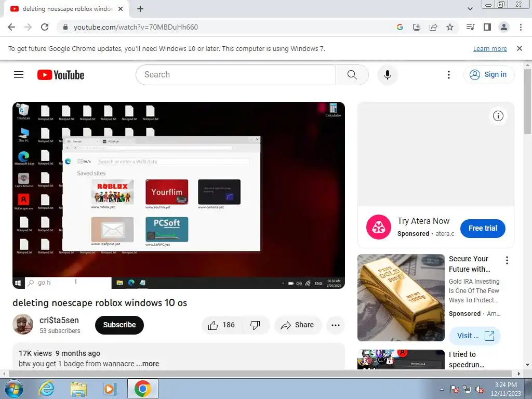Click Free trial for Atera
The width and height of the screenshot is (532, 399).
point(483,229)
